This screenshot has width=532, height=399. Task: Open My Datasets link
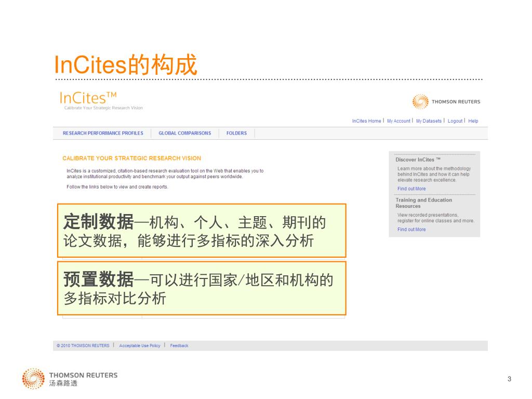(x=429, y=121)
